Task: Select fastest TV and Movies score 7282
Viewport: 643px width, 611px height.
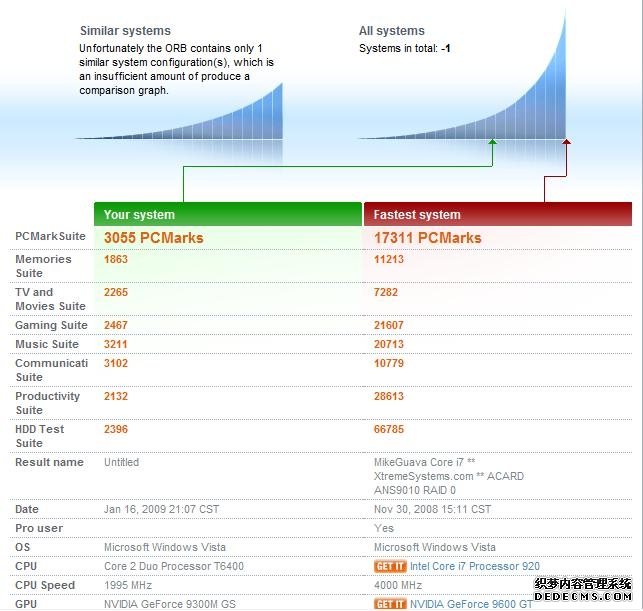Action: pos(385,292)
